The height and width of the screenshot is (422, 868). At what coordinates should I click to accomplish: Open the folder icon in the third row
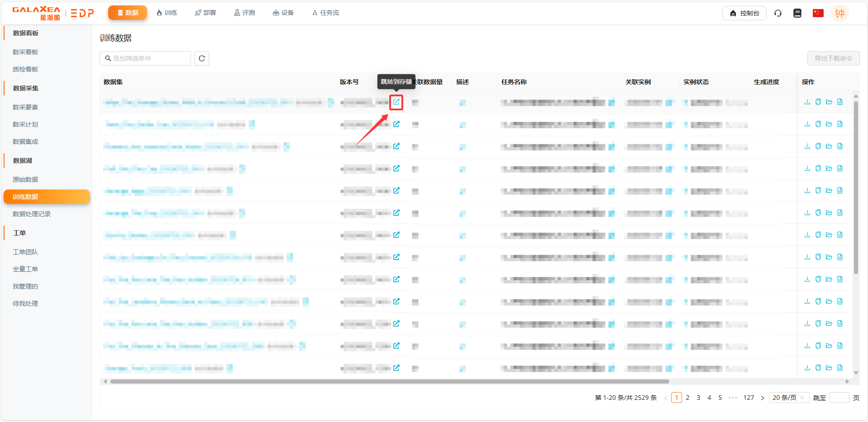(829, 146)
